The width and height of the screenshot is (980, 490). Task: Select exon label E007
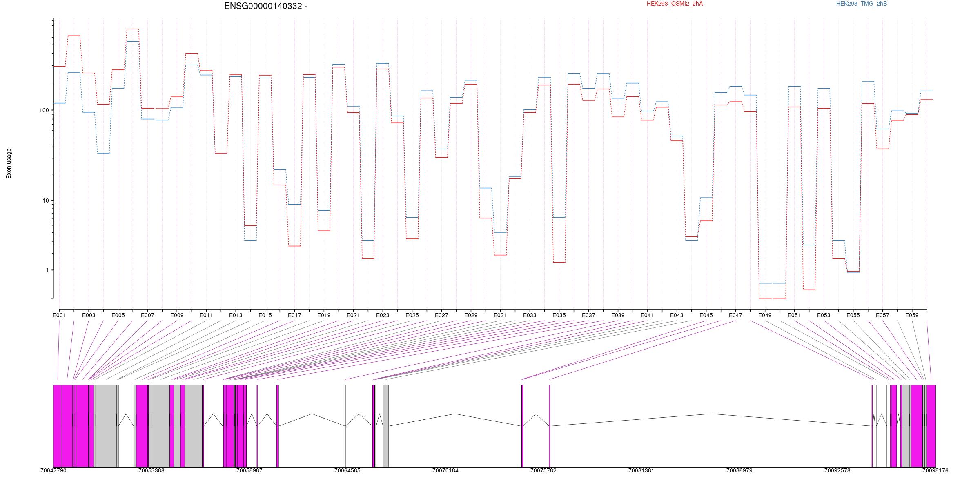click(147, 315)
